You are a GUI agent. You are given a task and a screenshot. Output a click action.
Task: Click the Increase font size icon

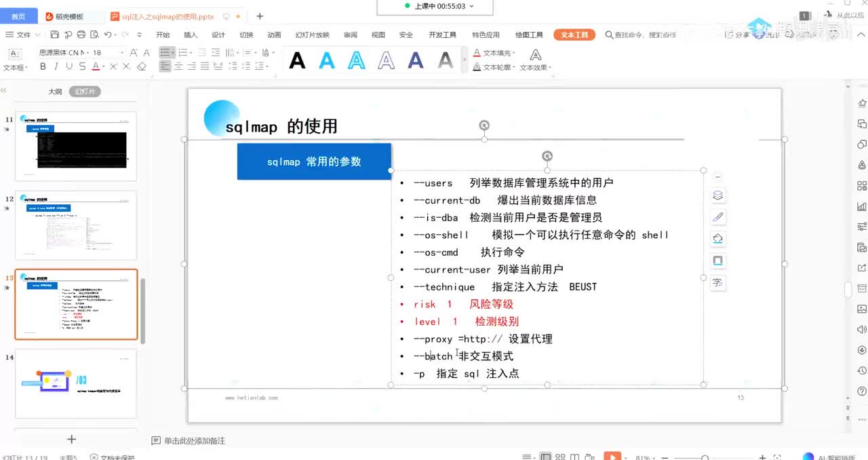(x=134, y=52)
